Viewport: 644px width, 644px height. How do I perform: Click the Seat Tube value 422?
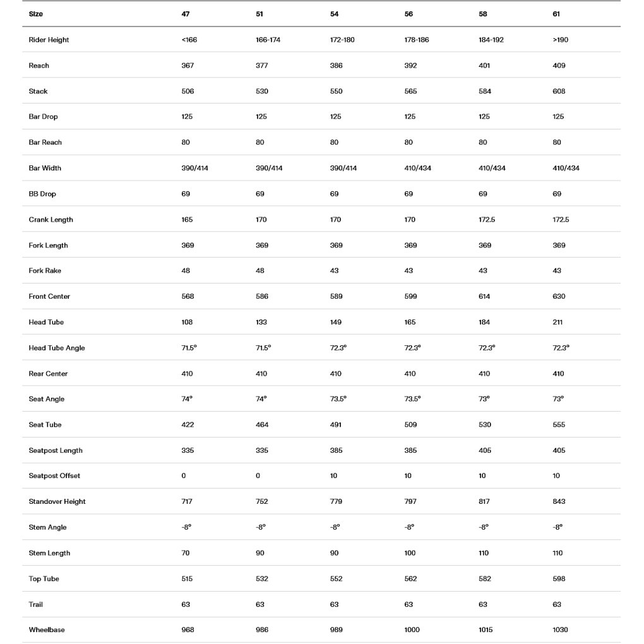[x=188, y=425]
